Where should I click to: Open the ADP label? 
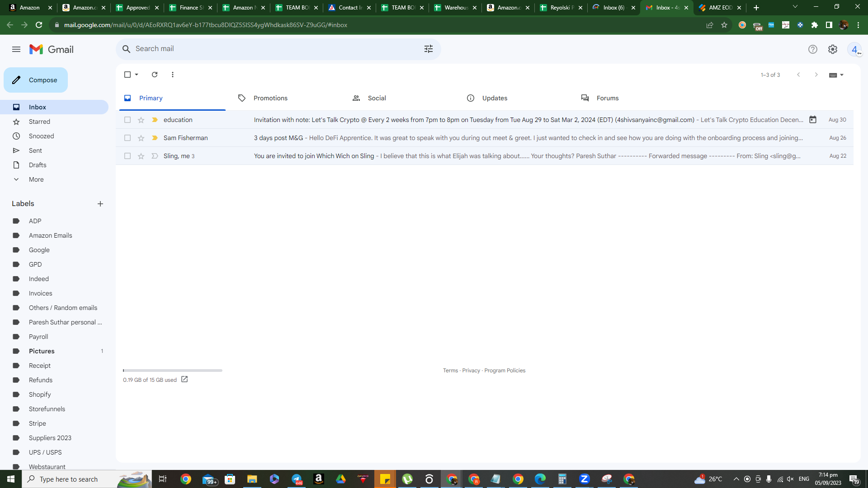[x=54, y=221]
